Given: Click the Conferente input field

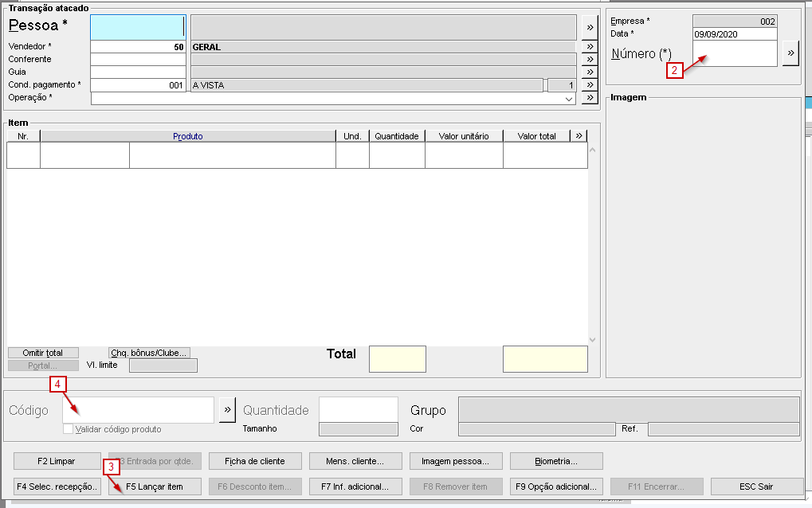Looking at the screenshot, I should click(138, 60).
